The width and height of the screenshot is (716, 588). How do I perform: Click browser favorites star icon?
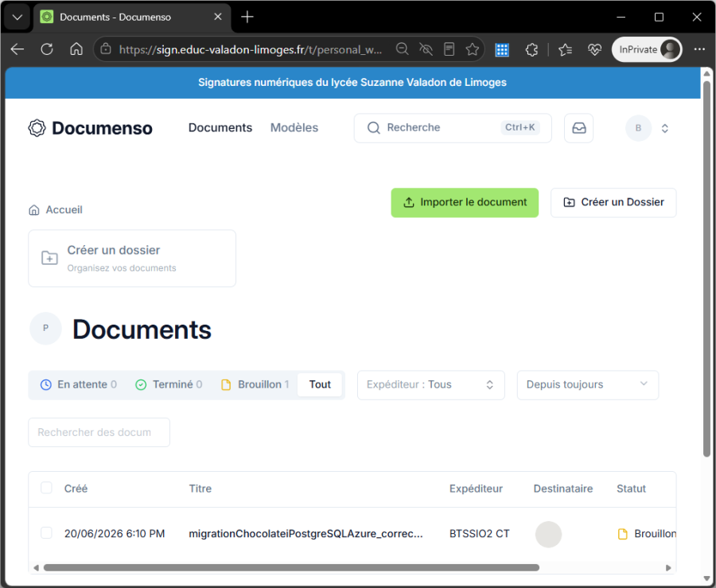472,49
